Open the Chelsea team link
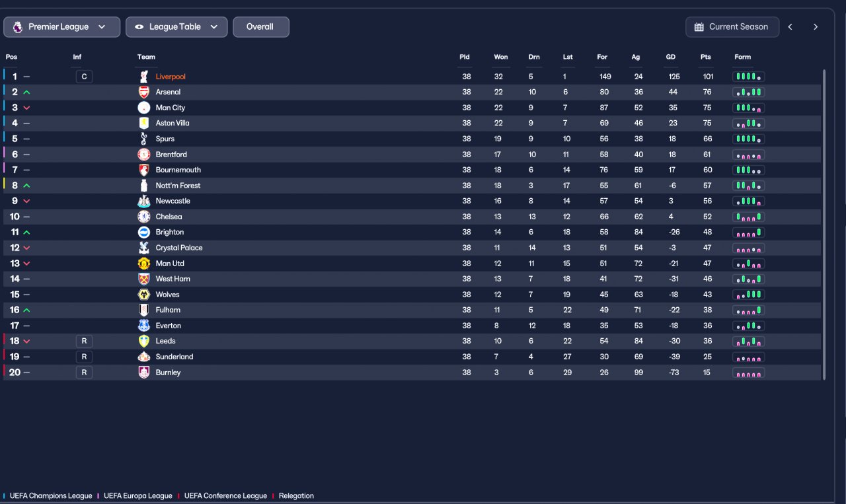The width and height of the screenshot is (846, 504). pyautogui.click(x=169, y=217)
